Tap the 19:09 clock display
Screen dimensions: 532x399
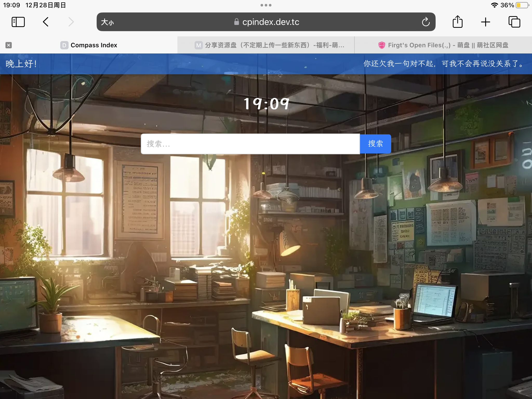(x=266, y=104)
